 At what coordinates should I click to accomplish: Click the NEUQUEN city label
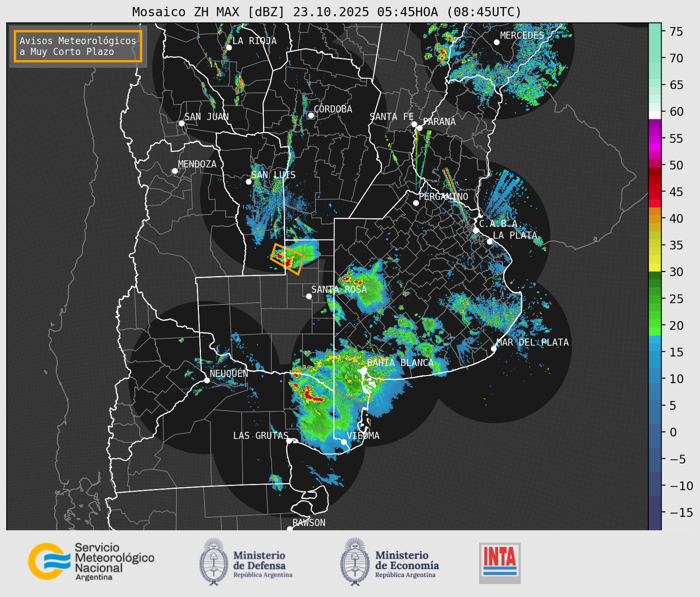click(229, 374)
